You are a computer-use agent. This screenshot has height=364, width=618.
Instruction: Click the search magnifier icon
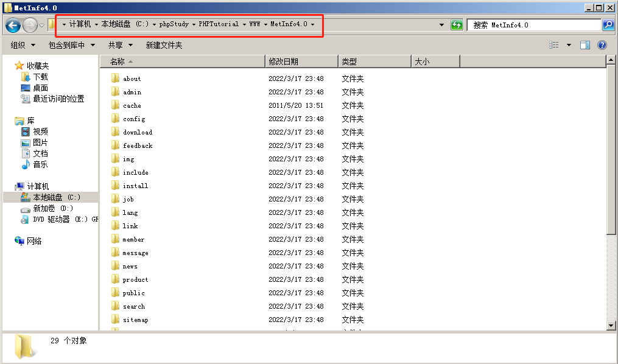tap(608, 25)
